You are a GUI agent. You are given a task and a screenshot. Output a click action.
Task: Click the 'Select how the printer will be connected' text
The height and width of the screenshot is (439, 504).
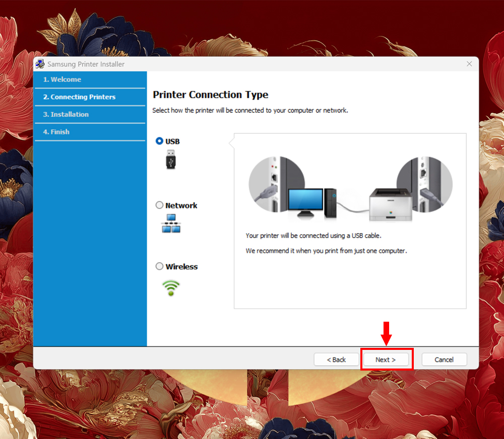pos(250,110)
